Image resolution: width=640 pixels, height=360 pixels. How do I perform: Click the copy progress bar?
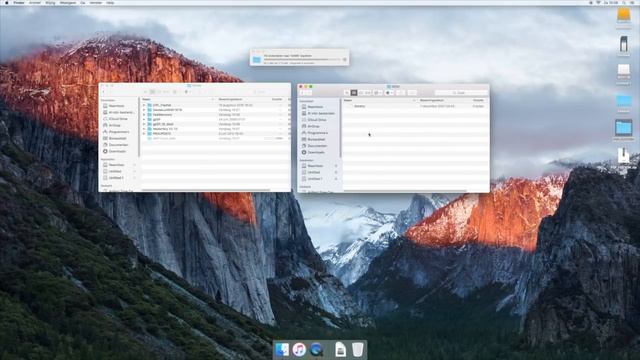(x=302, y=60)
